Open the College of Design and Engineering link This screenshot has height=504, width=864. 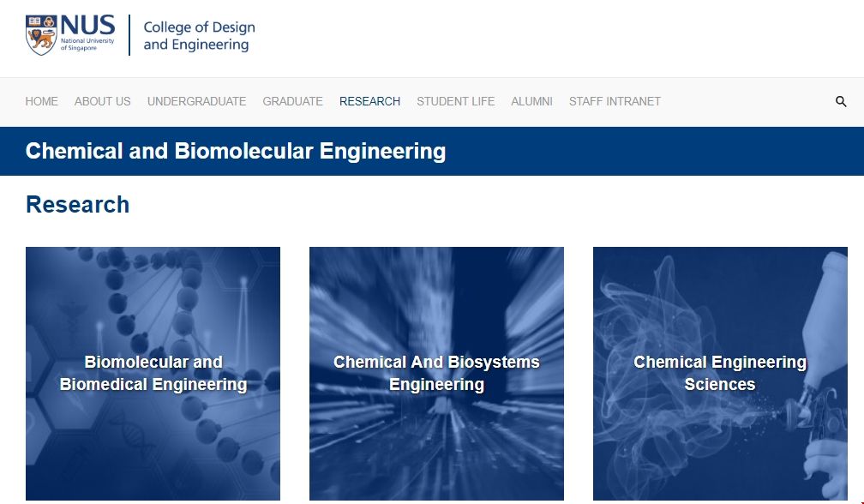tap(199, 35)
